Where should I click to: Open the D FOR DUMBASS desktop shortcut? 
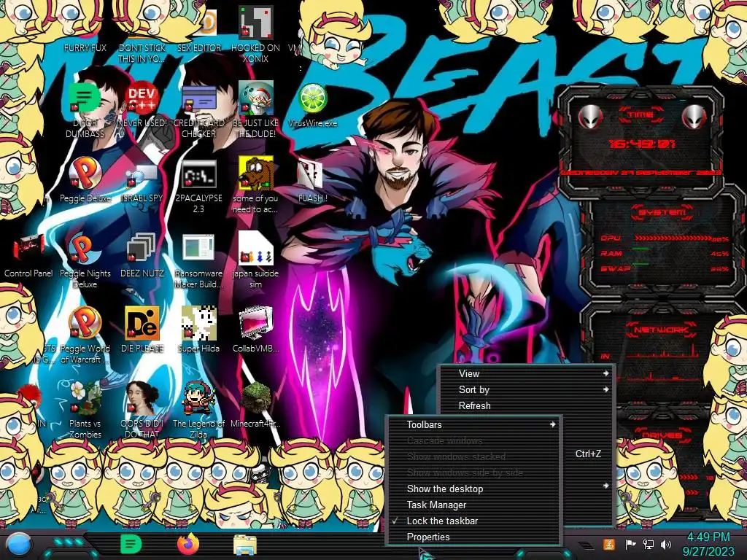click(85, 98)
